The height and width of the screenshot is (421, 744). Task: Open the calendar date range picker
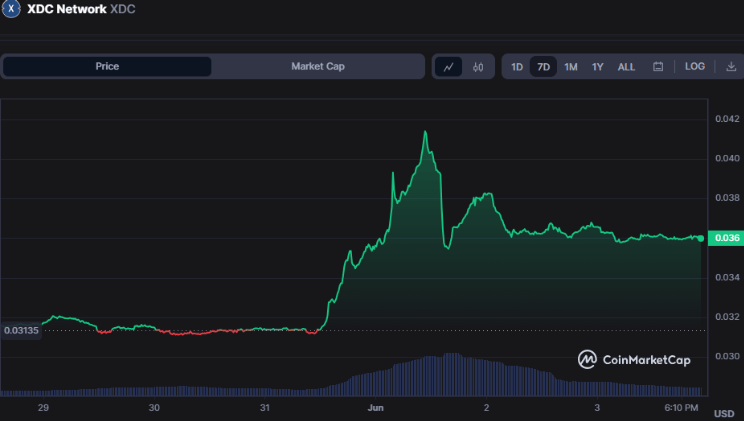pyautogui.click(x=658, y=66)
